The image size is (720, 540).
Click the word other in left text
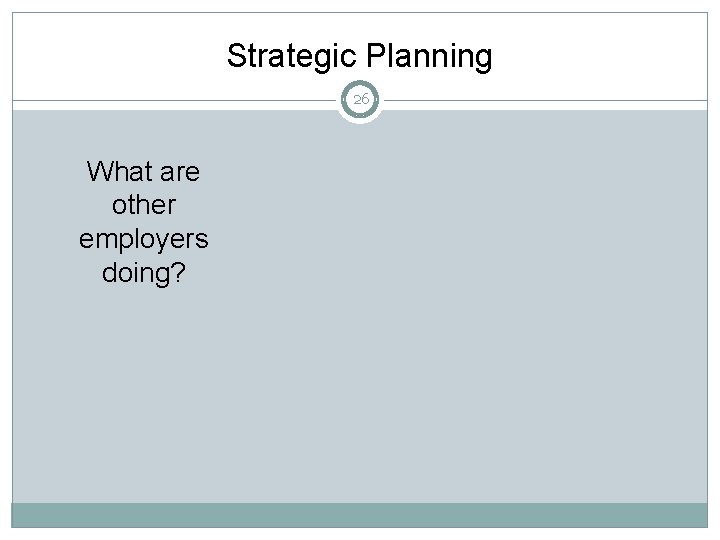143,205
